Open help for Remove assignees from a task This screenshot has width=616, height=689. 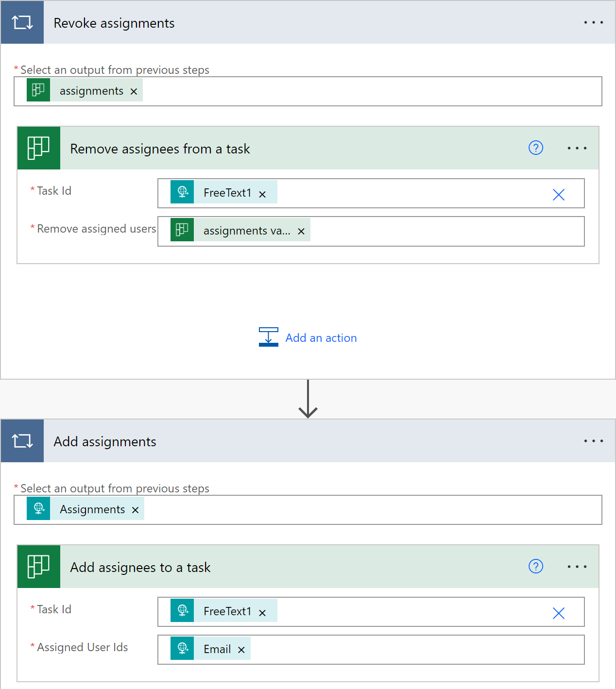pyautogui.click(x=535, y=148)
